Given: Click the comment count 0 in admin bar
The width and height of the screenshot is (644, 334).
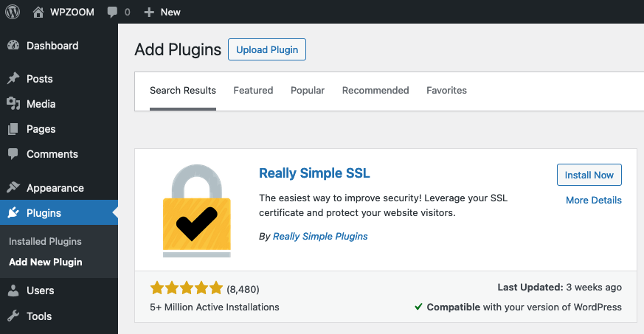Looking at the screenshot, I should 128,13.
